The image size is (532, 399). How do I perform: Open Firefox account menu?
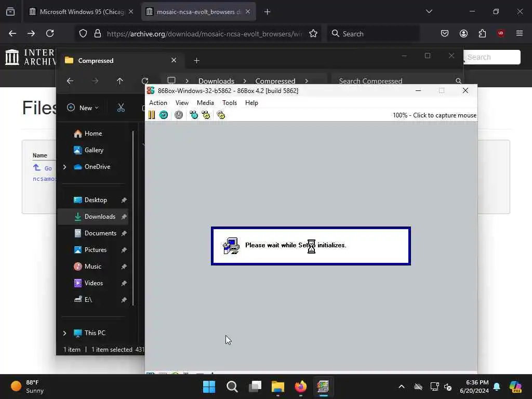coord(463,33)
